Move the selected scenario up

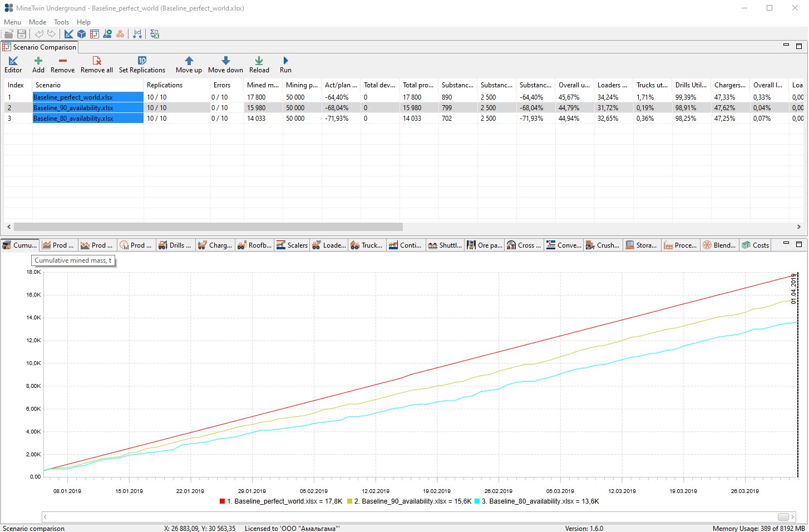pyautogui.click(x=189, y=65)
